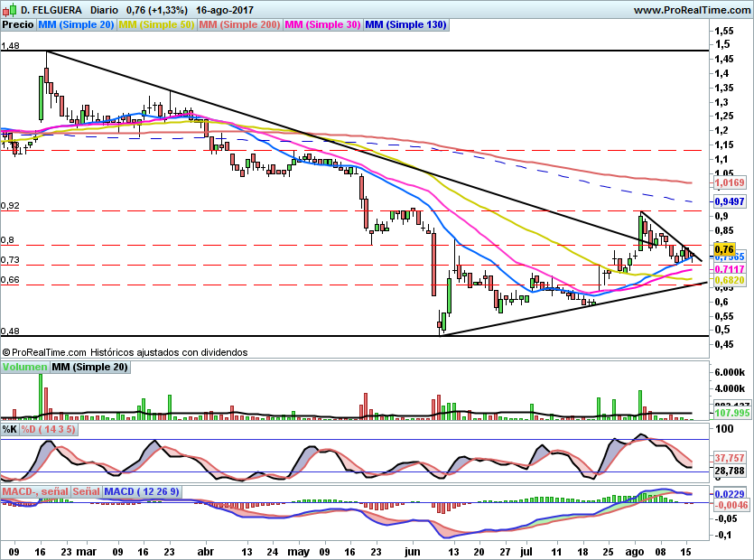Click the dark blue MM (Simple 130) label

pyautogui.click(x=405, y=25)
